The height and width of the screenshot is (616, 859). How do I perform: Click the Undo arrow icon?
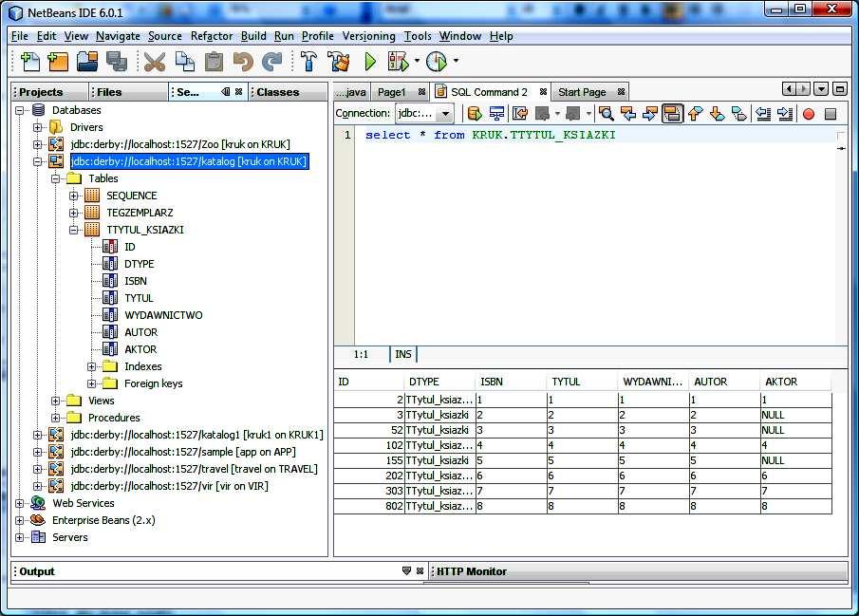[x=243, y=62]
